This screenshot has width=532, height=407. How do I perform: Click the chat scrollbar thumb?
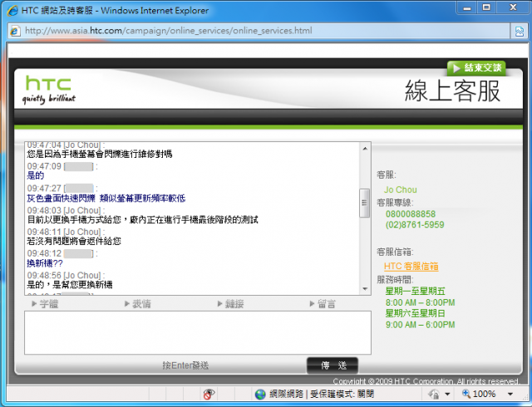(364, 203)
